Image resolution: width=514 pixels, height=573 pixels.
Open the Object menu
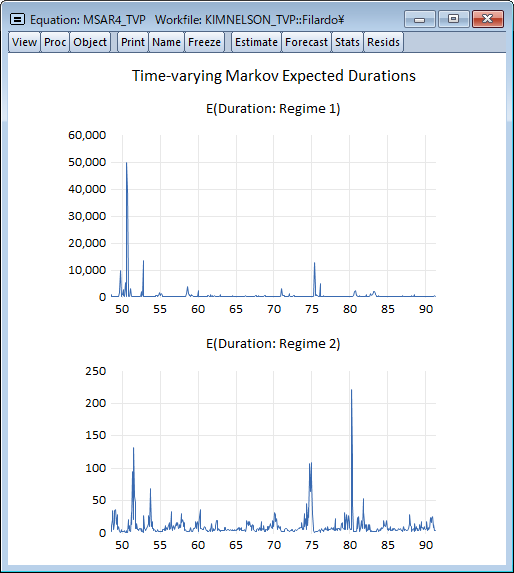[x=90, y=42]
